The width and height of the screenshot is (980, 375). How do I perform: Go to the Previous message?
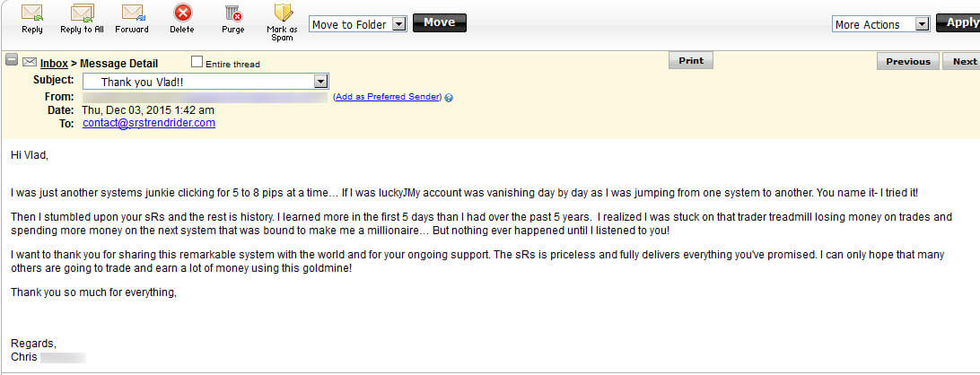[x=907, y=61]
